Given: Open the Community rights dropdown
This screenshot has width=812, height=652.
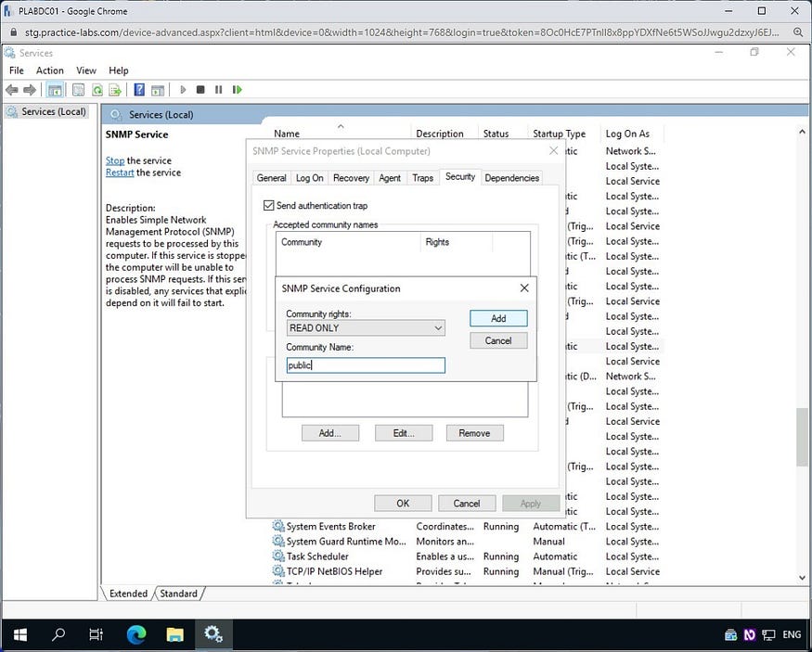Looking at the screenshot, I should coord(366,328).
